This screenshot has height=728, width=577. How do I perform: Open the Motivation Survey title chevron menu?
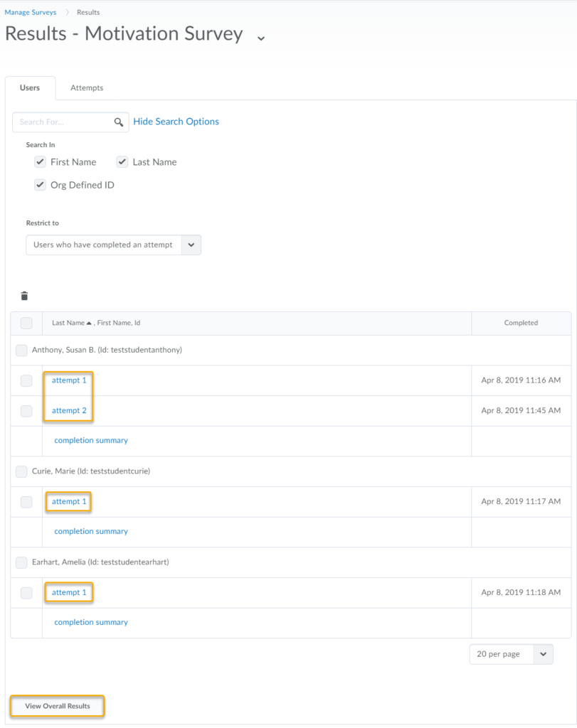pyautogui.click(x=261, y=38)
